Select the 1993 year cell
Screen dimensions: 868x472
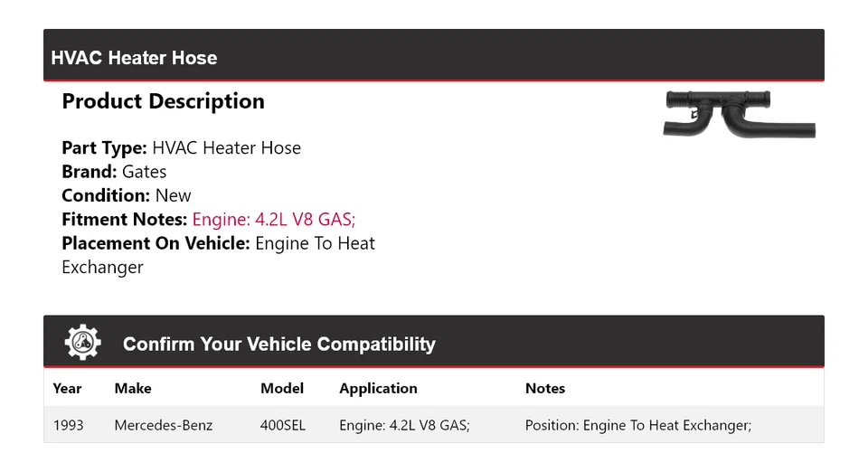click(x=68, y=424)
